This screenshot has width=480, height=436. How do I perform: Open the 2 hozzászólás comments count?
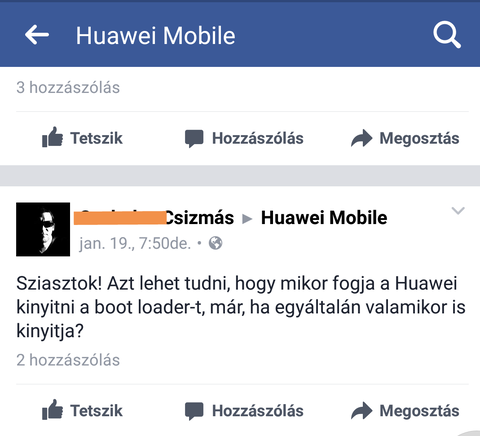tap(68, 360)
